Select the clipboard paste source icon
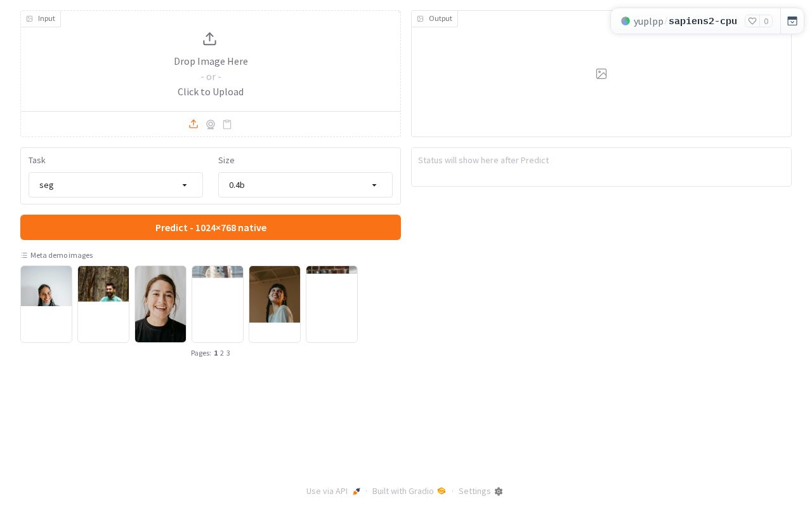Image resolution: width=812 pixels, height=508 pixels. (x=227, y=124)
